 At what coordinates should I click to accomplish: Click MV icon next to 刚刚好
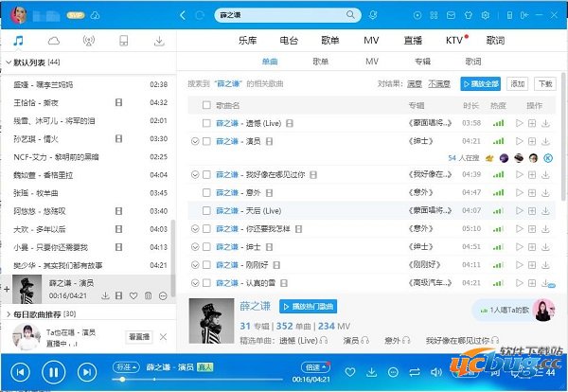pos(276,265)
